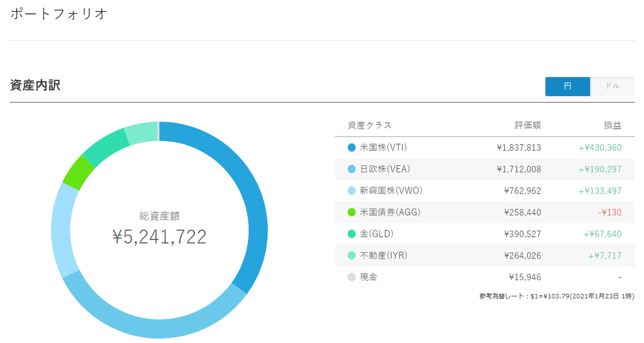Click the ポートフォリオ page title
The width and height of the screenshot is (644, 343).
tap(58, 13)
